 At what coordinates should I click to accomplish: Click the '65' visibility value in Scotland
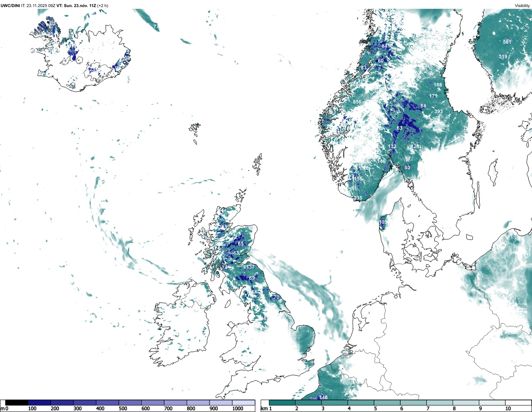pyautogui.click(x=241, y=244)
